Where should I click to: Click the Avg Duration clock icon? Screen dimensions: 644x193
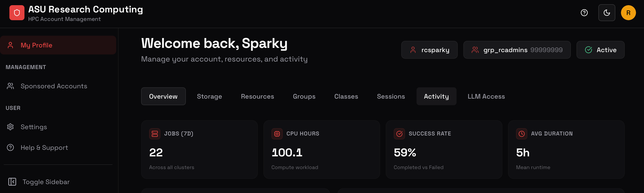coord(521,134)
